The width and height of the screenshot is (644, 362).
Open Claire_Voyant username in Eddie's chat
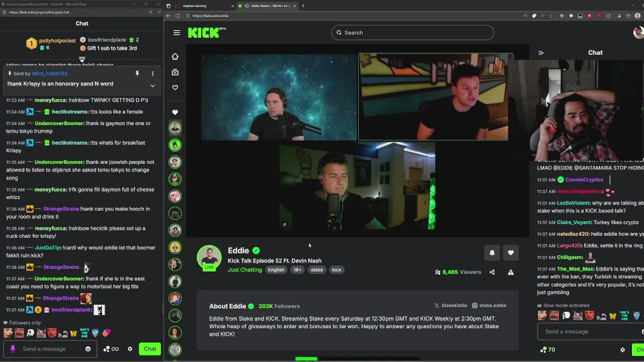575,223
